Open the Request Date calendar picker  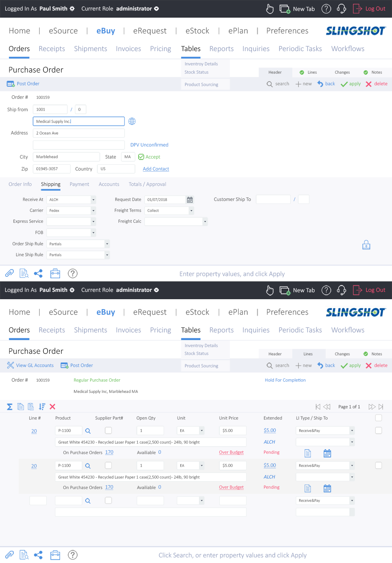pyautogui.click(x=190, y=200)
